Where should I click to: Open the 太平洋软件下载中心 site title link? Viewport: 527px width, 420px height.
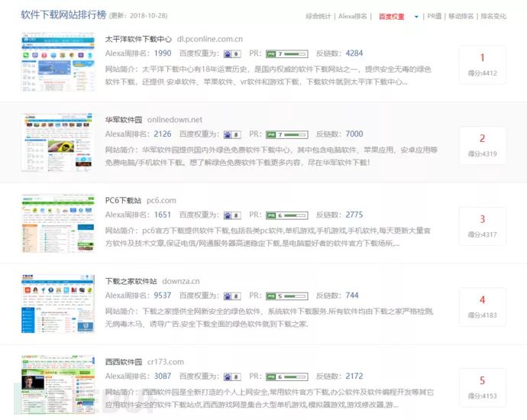pos(138,39)
